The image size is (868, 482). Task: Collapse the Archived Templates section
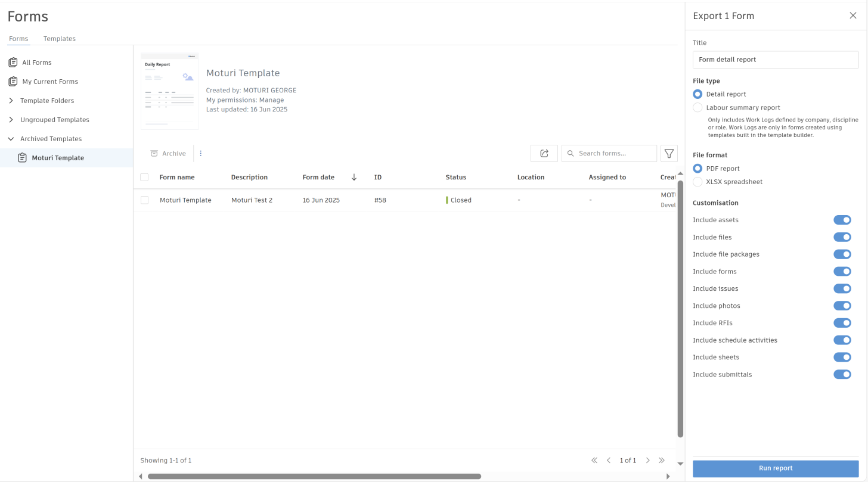pyautogui.click(x=11, y=139)
